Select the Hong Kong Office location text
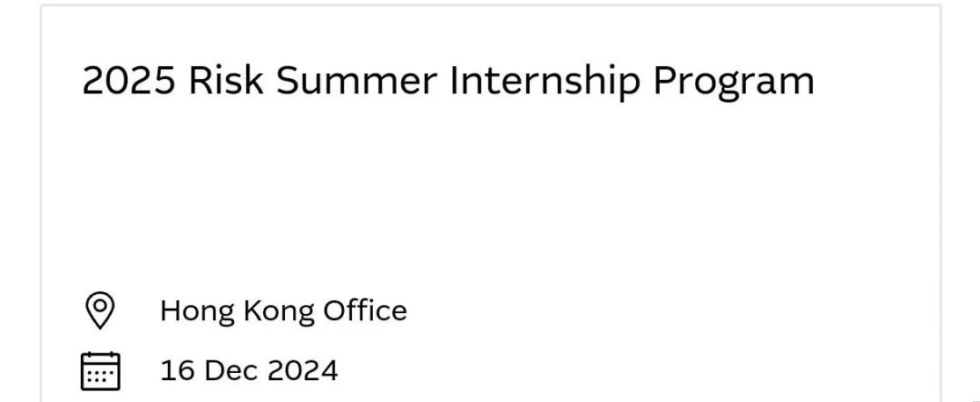 click(283, 311)
